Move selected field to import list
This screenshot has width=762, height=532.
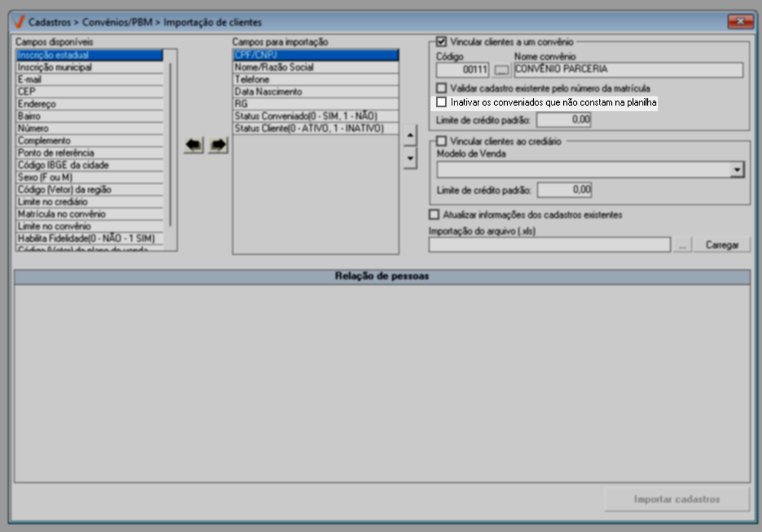218,145
